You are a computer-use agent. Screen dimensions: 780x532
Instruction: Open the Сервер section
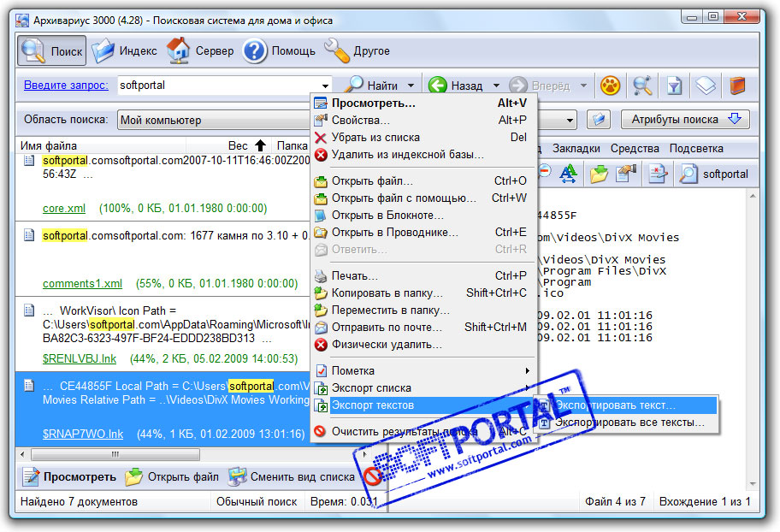[x=200, y=50]
